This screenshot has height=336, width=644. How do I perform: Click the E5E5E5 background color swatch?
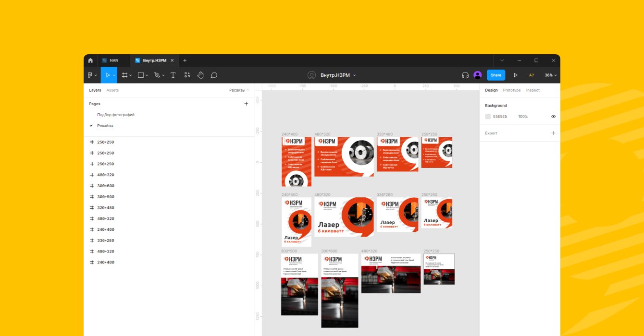(488, 117)
